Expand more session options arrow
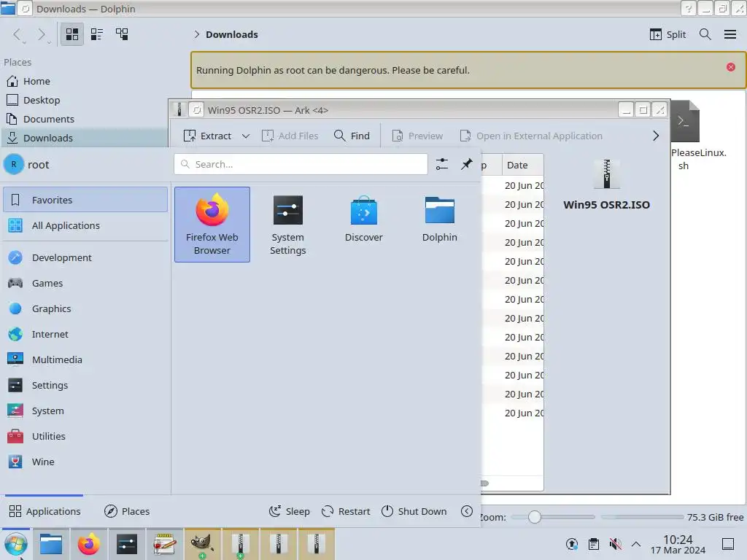 point(467,511)
